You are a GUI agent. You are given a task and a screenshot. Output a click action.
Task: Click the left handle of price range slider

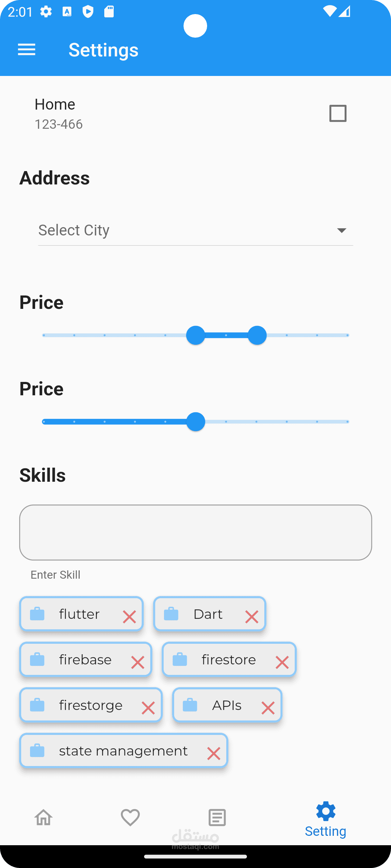coord(195,335)
